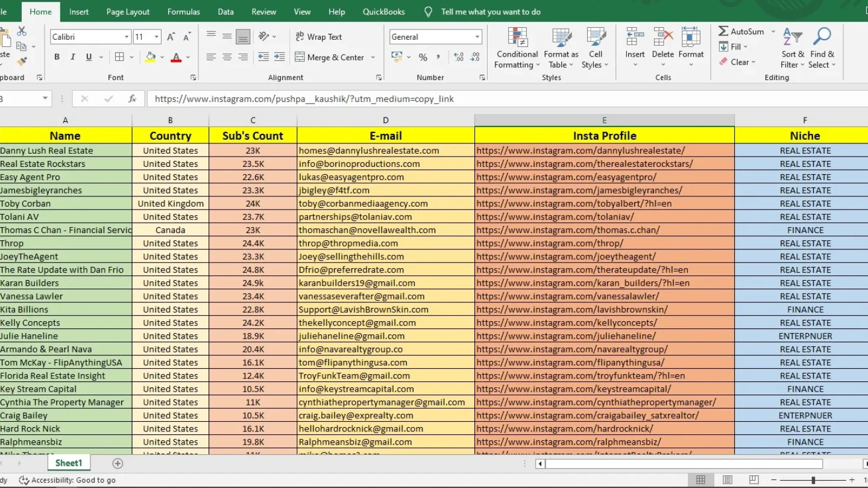Click in the formula bar
This screenshot has height=488, width=868.
pos(506,99)
